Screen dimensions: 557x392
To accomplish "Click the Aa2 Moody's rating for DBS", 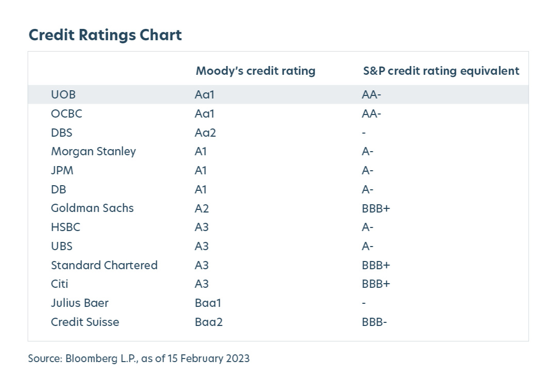I will [205, 133].
